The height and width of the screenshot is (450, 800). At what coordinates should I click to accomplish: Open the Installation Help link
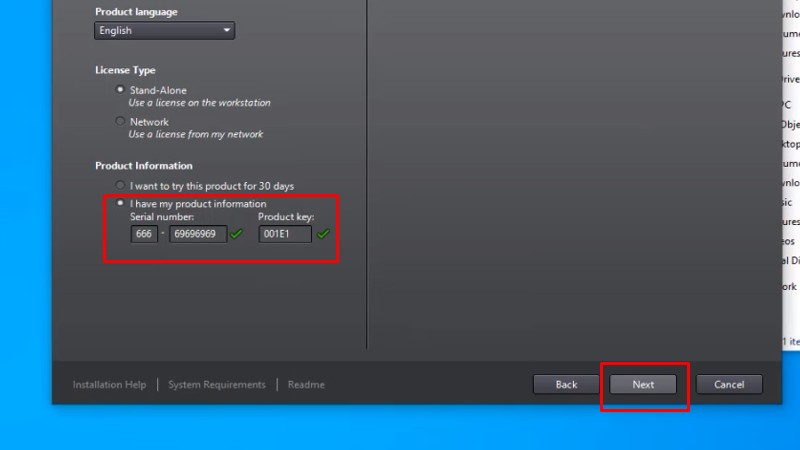pyautogui.click(x=109, y=385)
